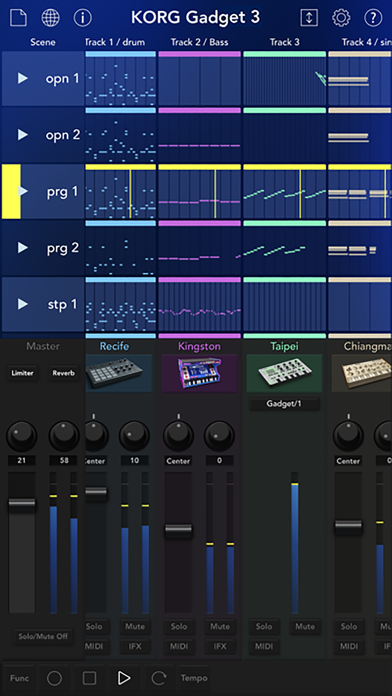This screenshot has height=696, width=392.
Task: Solo the Chiangmai track
Action: tap(349, 626)
